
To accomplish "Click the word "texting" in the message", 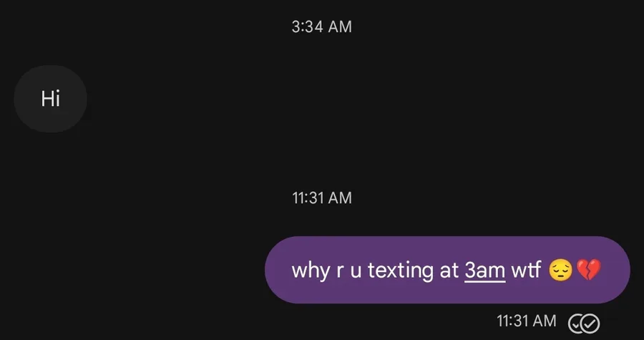I will (401, 271).
